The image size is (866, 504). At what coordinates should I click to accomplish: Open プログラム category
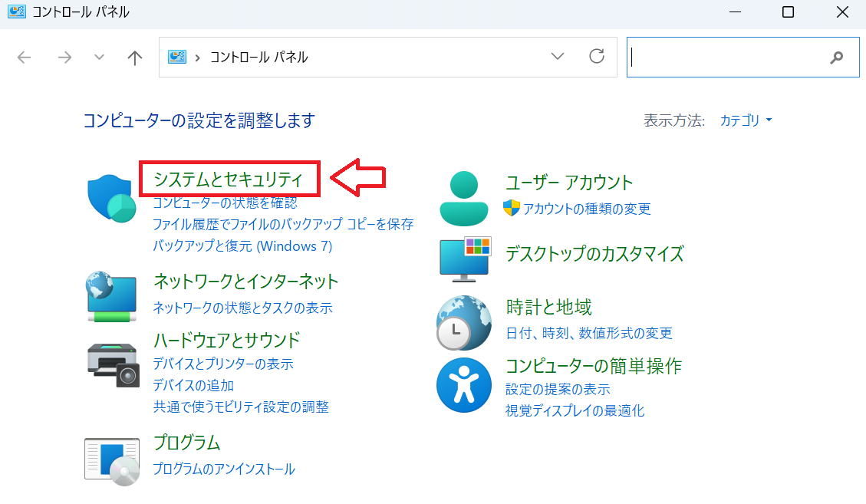[186, 443]
